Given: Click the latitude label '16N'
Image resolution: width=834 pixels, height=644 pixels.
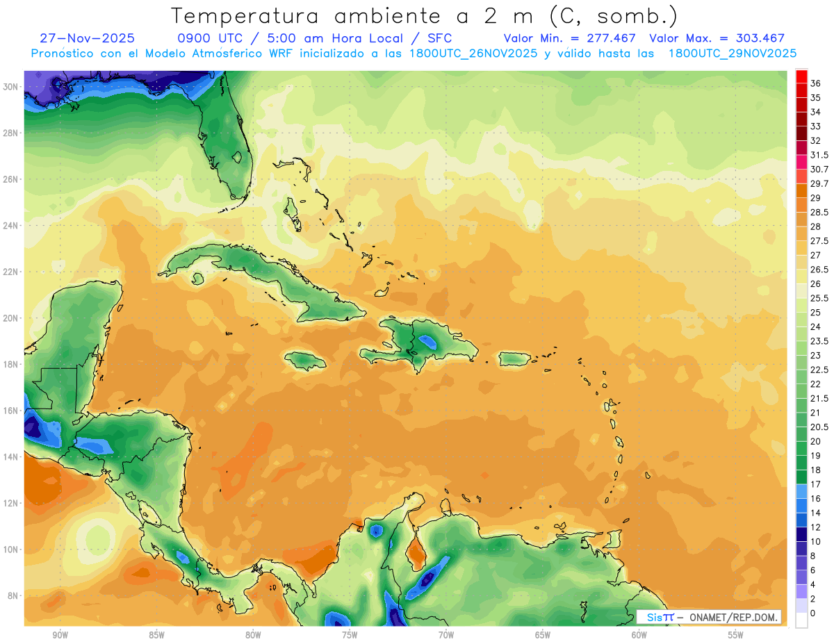Looking at the screenshot, I should click(x=11, y=411).
